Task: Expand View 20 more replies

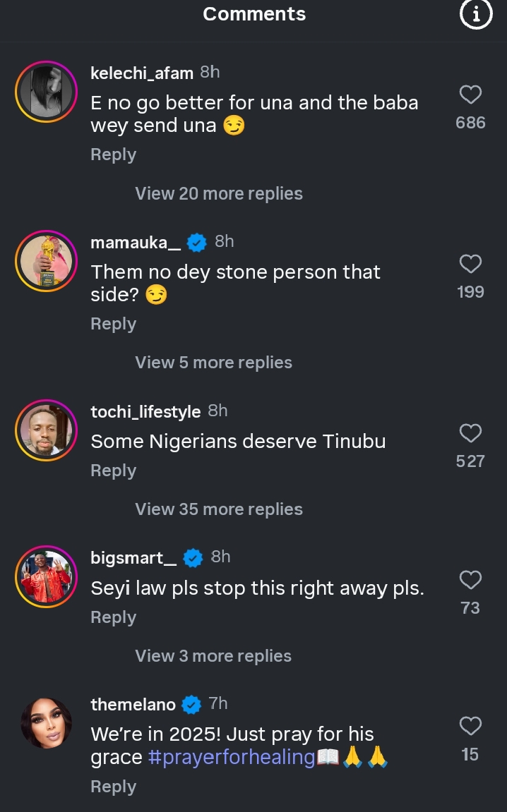Action: 219,194
